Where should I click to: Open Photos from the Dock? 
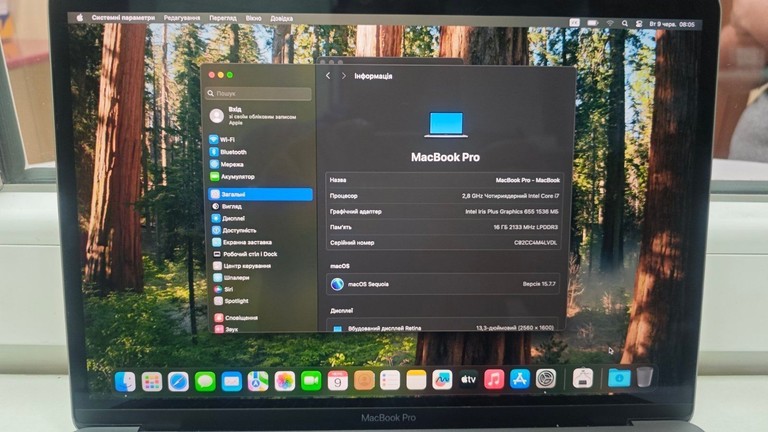click(284, 381)
